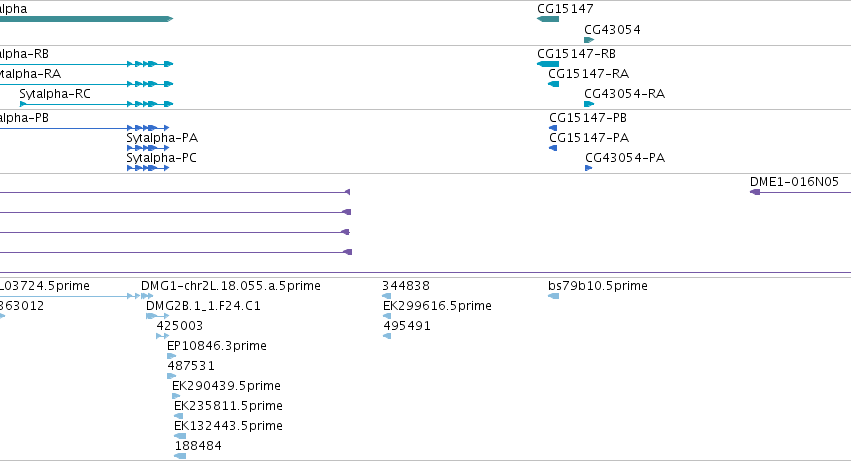This screenshot has height=461, width=851.
Task: Select the CG15147-RA transcript feature
Action: [553, 84]
